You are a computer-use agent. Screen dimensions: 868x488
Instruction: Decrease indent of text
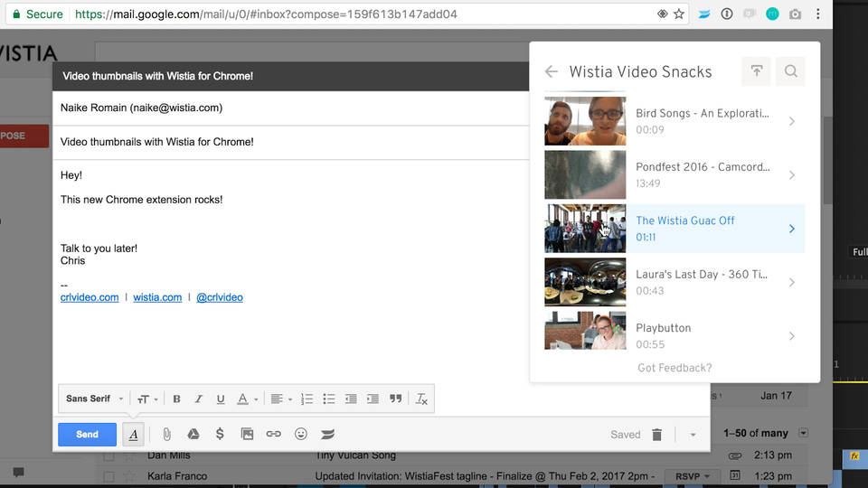click(x=351, y=399)
